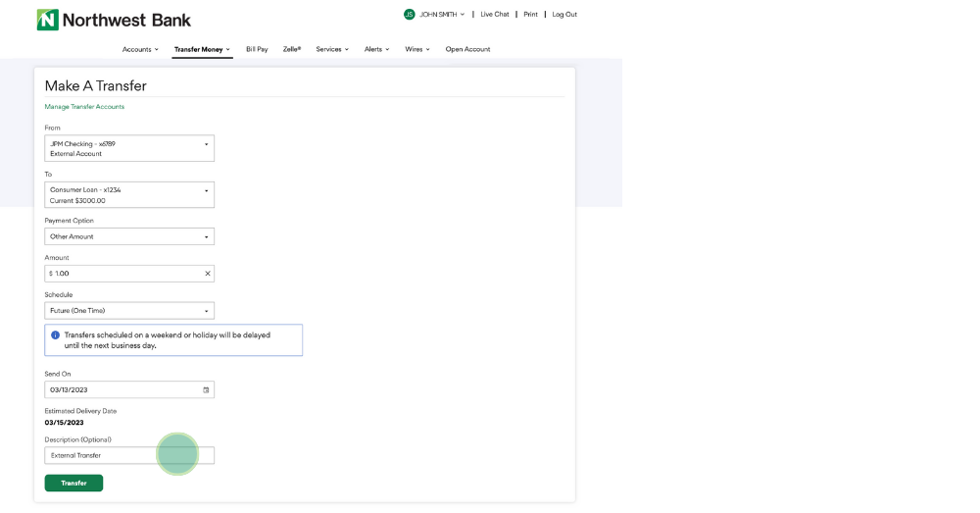Open Manage Transfer Accounts link

pyautogui.click(x=84, y=107)
